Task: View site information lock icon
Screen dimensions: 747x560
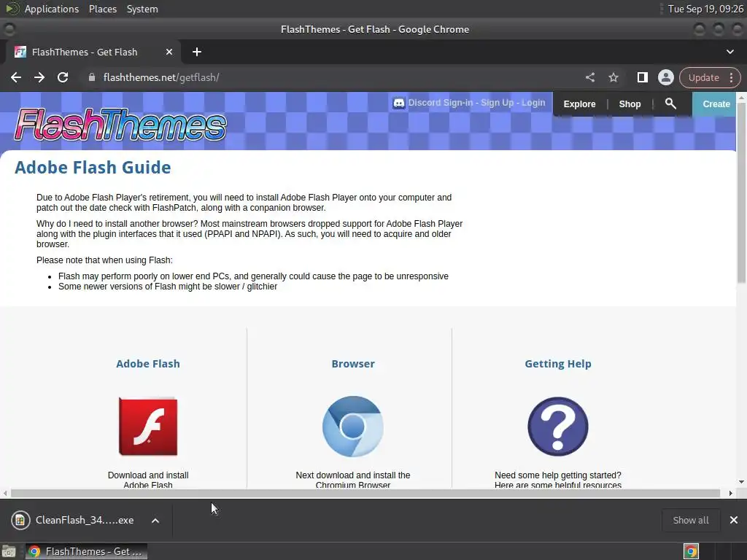Action: tap(92, 77)
